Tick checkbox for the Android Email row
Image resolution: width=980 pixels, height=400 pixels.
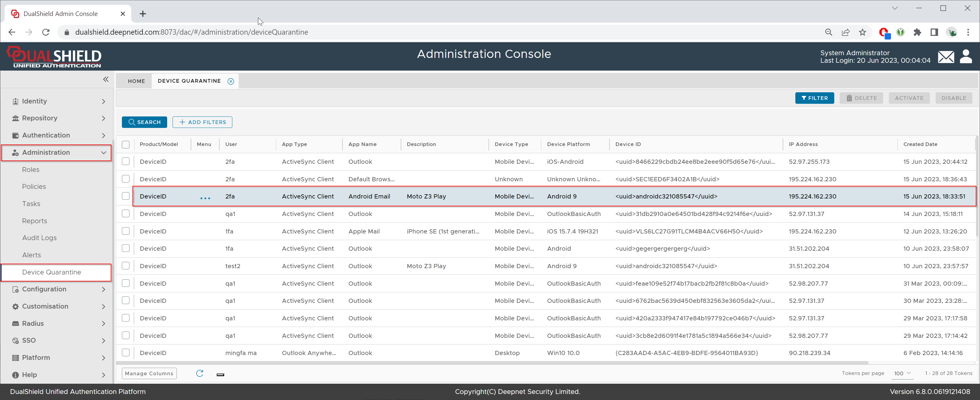point(126,196)
